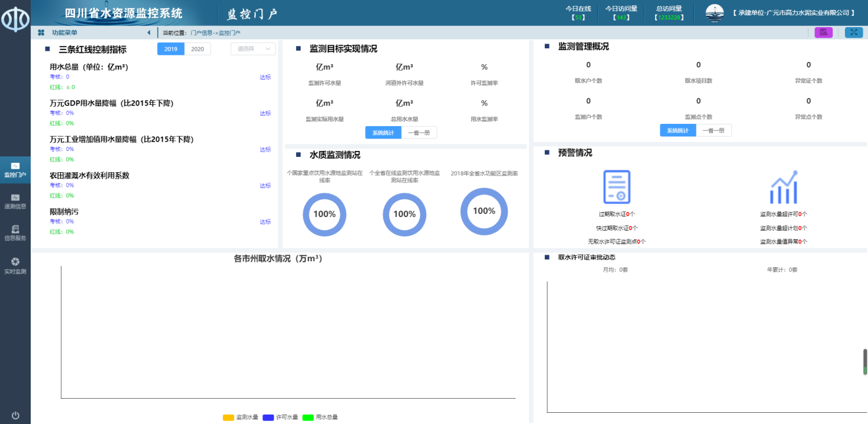
Task: Click the 100% donut for 2018年全省水功能区监测率
Action: coord(484,211)
